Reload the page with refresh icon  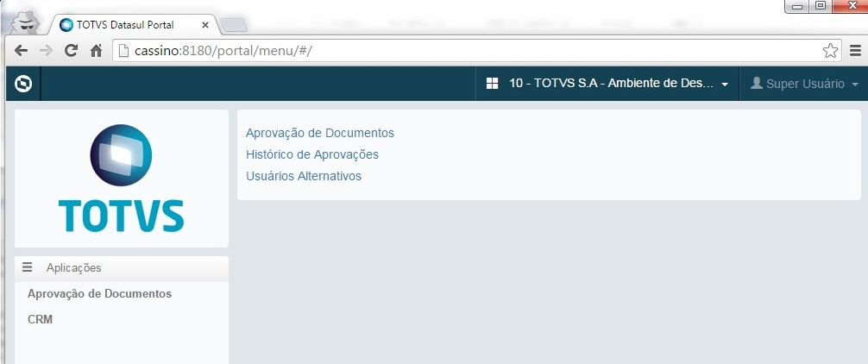(71, 51)
